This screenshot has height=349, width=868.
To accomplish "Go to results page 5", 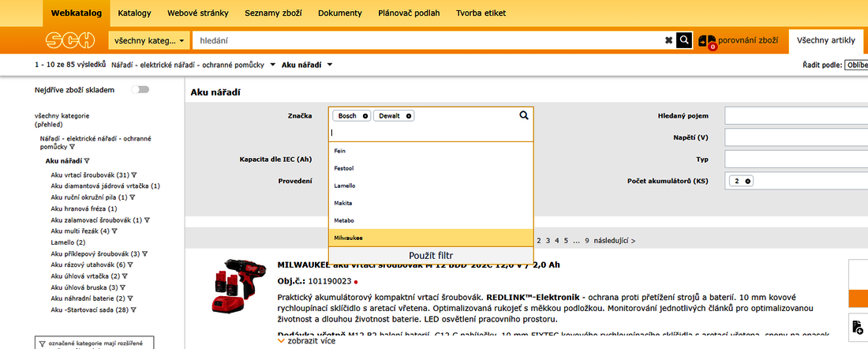I will pos(567,241).
